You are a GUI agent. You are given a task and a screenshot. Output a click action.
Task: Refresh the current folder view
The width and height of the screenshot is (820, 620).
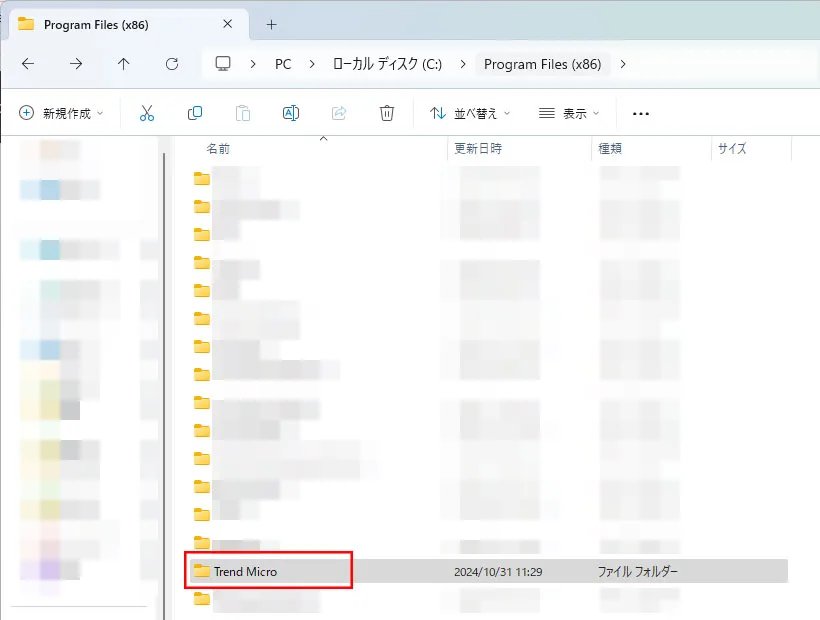[x=172, y=64]
